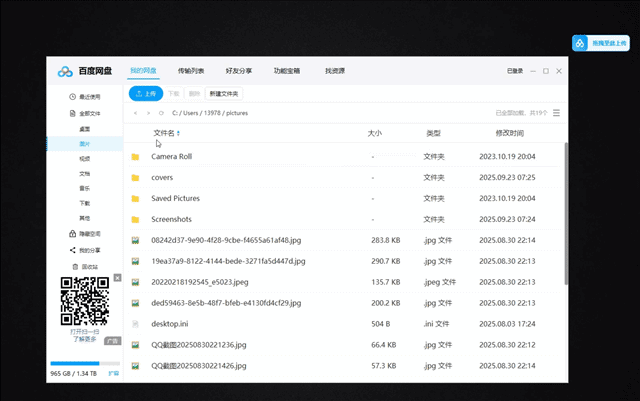Click the storage text '965 GB / 1.34 TB'
Viewport: 640px width, 401px height.
[73, 374]
